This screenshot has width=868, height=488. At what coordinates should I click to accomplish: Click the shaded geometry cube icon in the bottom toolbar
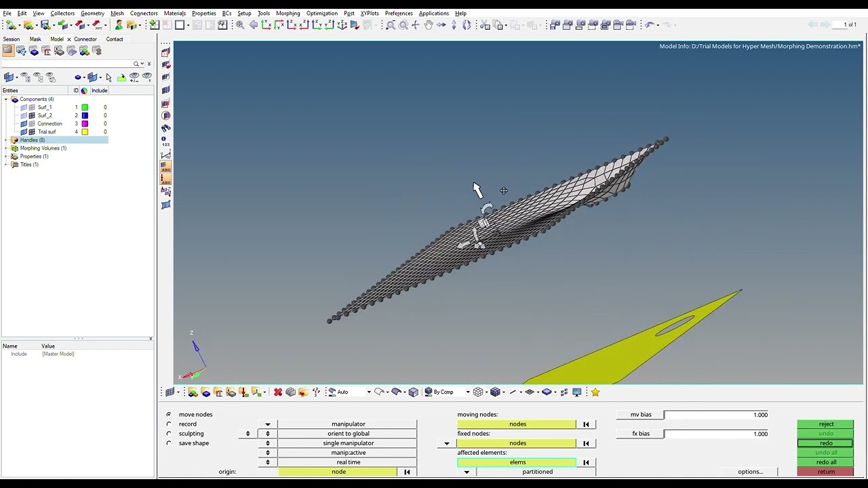(414, 392)
